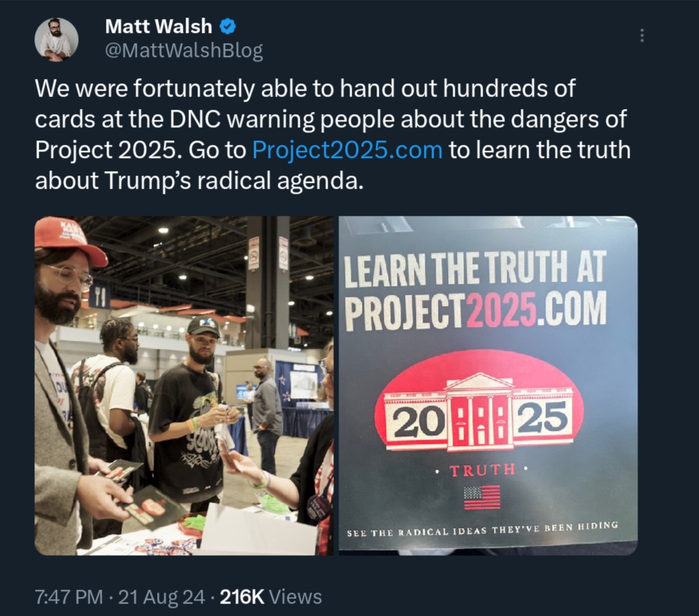Click the tweet body text about DNC cards
The width and height of the screenshot is (699, 616).
pyautogui.click(x=333, y=135)
